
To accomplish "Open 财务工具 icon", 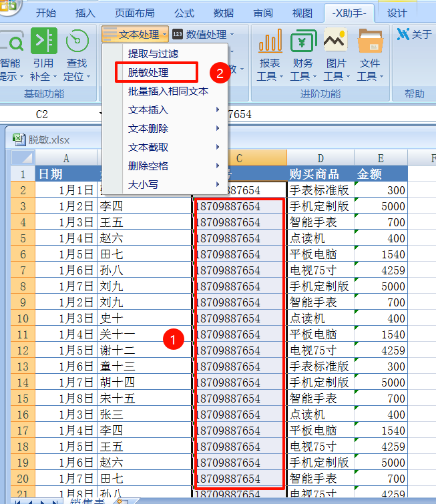I will [303, 41].
